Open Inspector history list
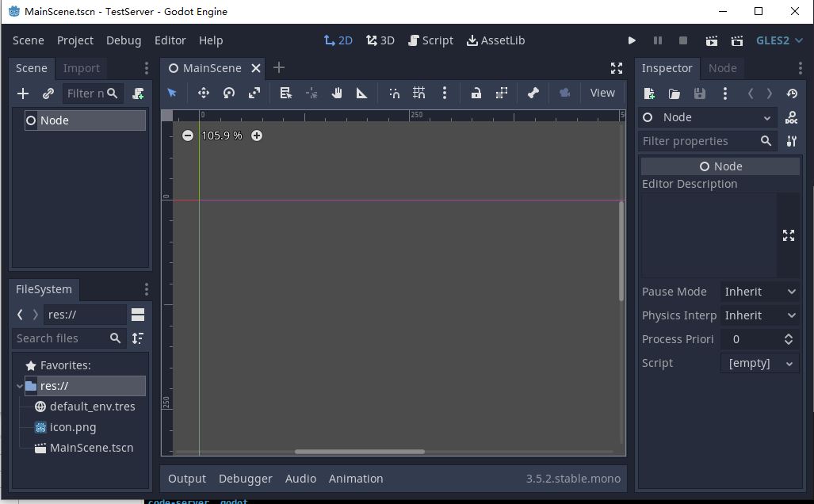 (x=792, y=94)
